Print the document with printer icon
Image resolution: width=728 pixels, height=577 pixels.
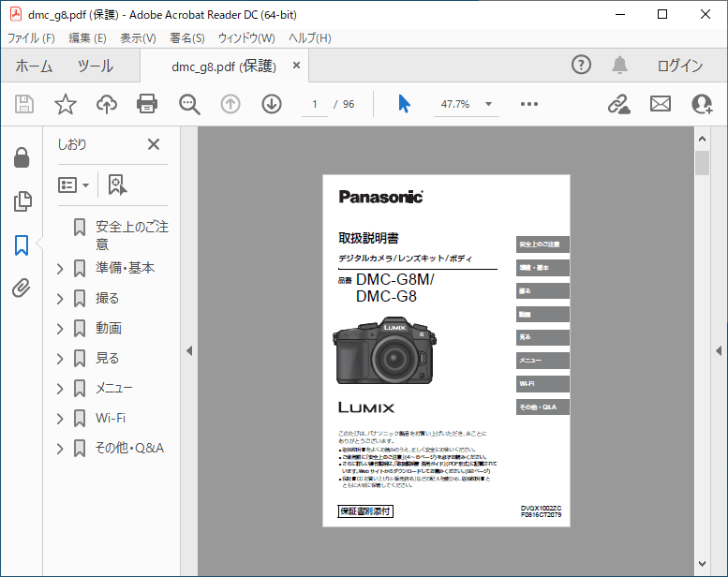[x=147, y=104]
